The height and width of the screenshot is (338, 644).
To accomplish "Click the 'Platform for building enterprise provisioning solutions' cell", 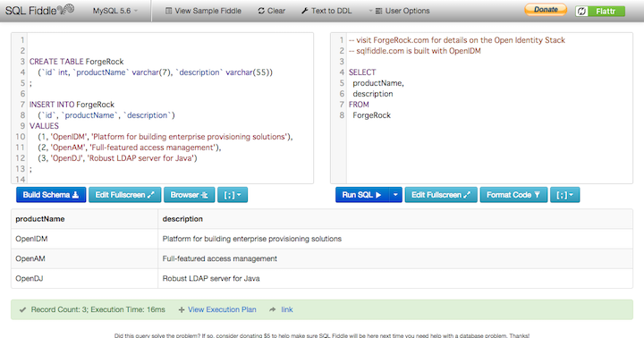I will 395,239.
